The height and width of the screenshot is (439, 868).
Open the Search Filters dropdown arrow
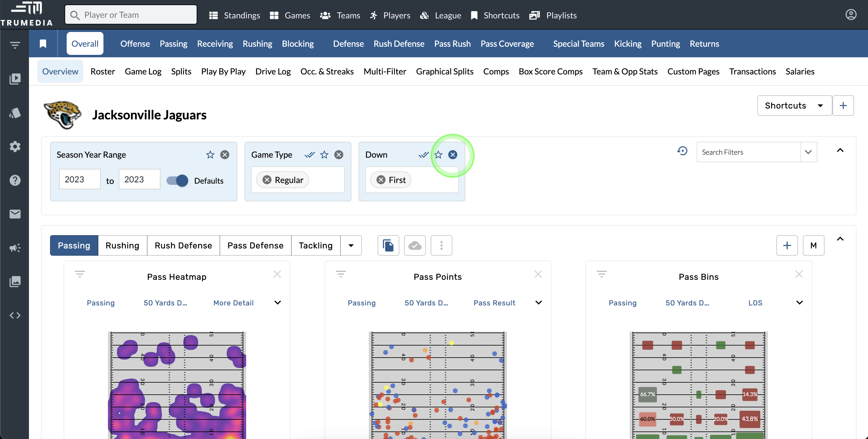click(808, 152)
